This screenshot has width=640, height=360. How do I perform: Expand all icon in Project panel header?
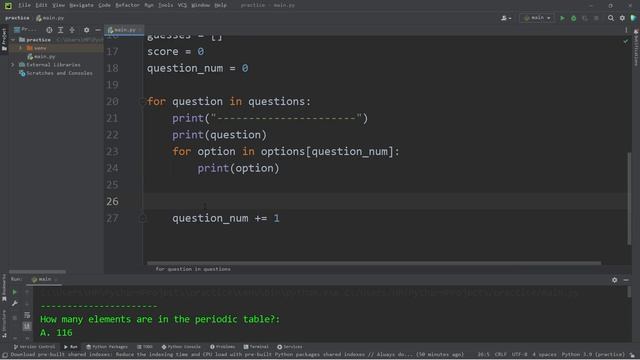coord(60,30)
